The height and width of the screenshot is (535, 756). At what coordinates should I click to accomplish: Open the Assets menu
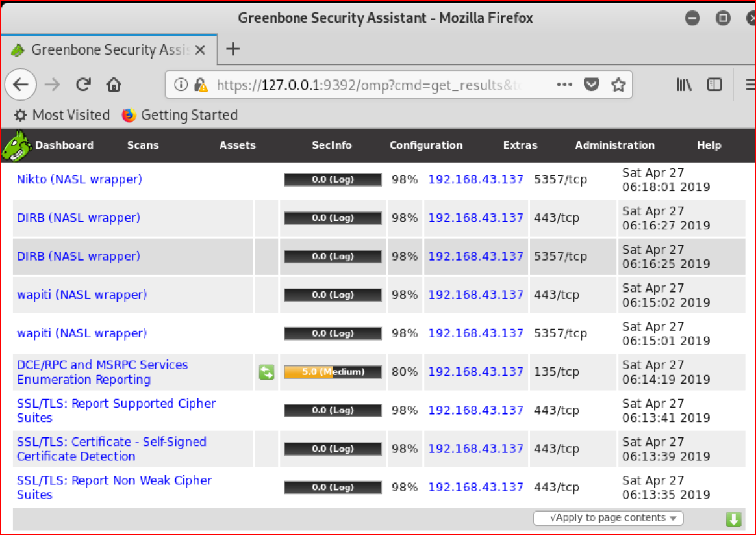coord(237,145)
